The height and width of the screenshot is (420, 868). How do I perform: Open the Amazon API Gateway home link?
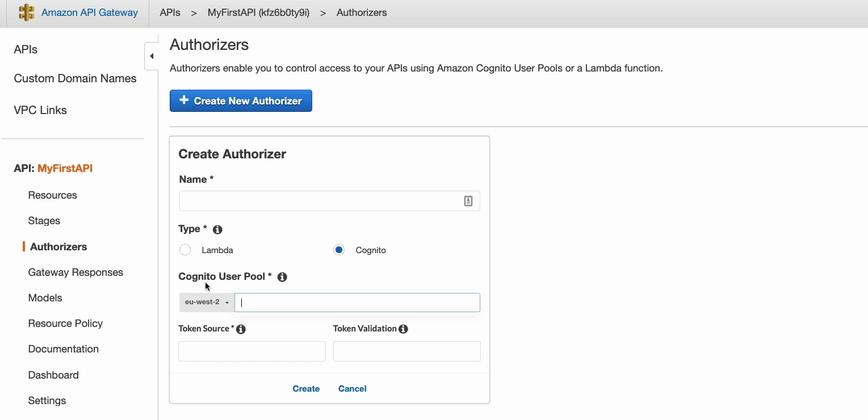pos(90,12)
